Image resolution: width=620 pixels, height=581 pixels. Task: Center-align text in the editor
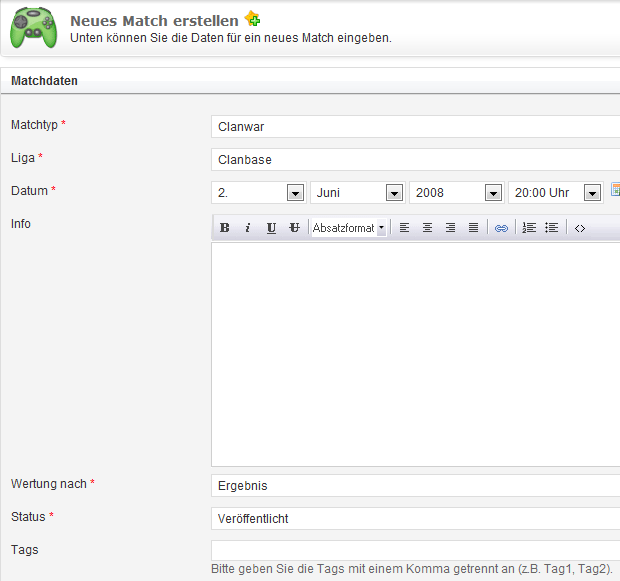coord(427,228)
